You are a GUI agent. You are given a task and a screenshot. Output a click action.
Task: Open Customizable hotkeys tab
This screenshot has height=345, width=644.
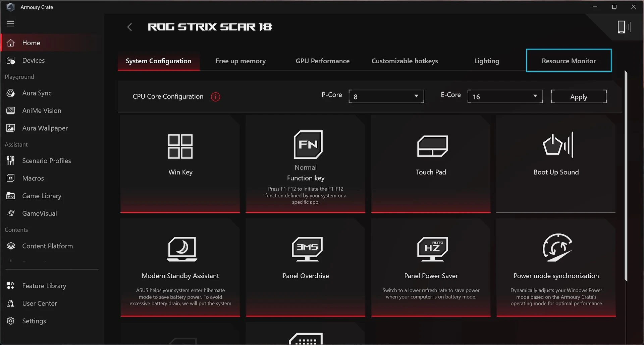point(405,61)
